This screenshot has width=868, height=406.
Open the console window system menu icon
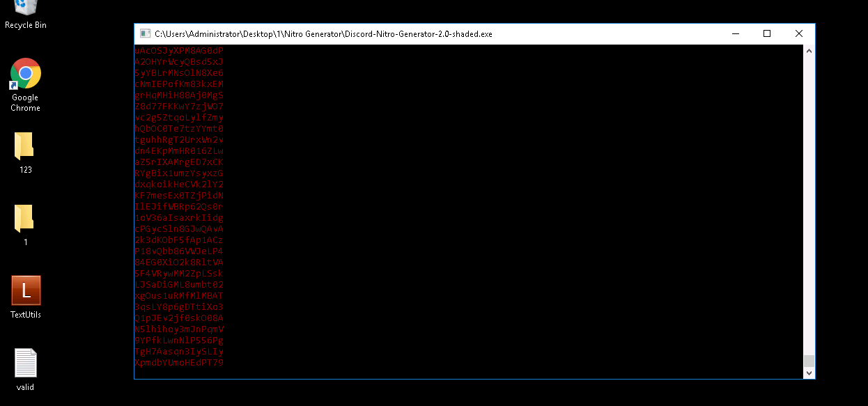(x=145, y=33)
